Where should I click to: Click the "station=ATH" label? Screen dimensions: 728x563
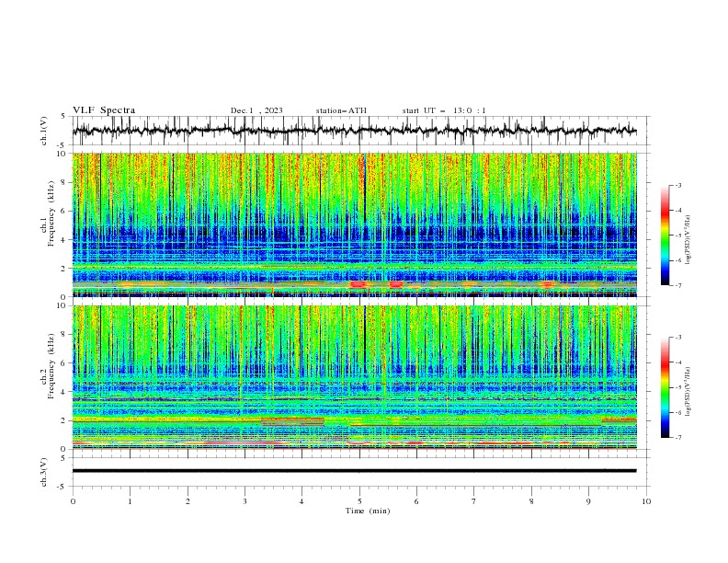(x=341, y=110)
